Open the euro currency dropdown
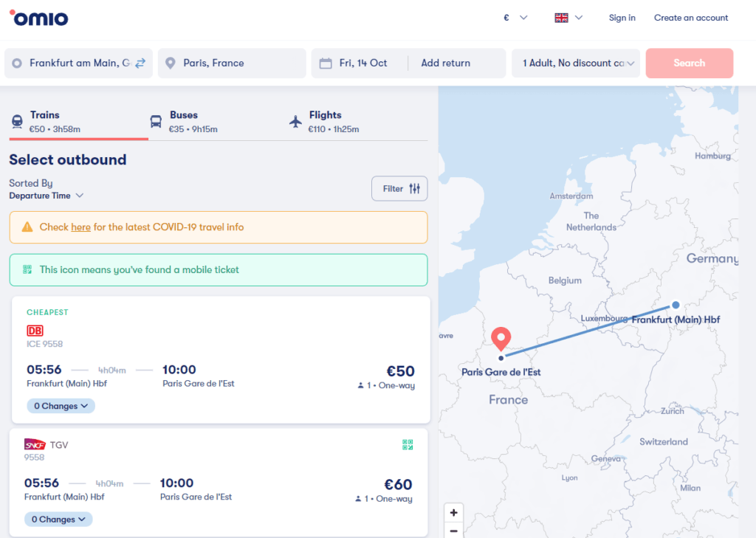 coord(515,18)
